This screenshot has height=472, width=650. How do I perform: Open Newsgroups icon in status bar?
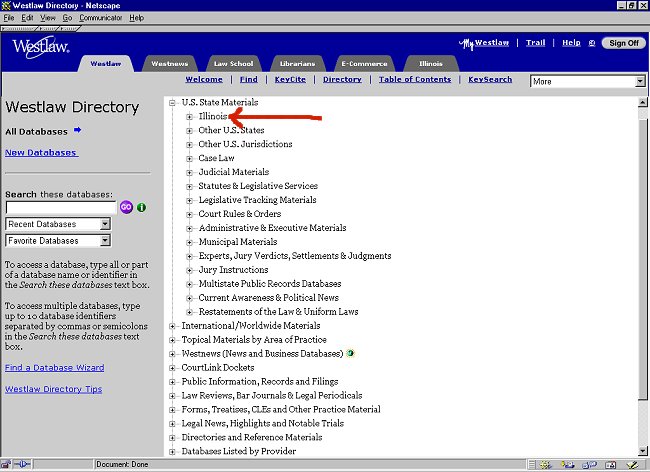589,465
